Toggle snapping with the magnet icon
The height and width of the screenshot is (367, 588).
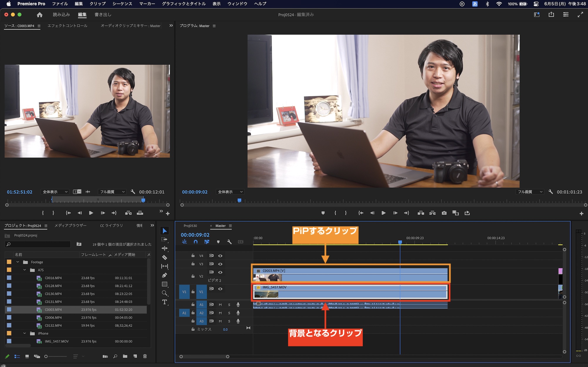click(x=196, y=242)
